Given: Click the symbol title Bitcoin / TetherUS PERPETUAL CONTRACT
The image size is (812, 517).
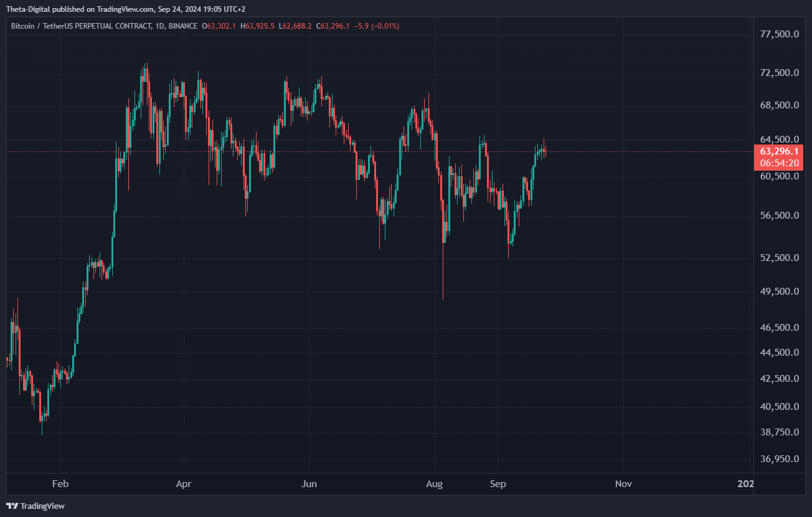Looking at the screenshot, I should point(82,26).
